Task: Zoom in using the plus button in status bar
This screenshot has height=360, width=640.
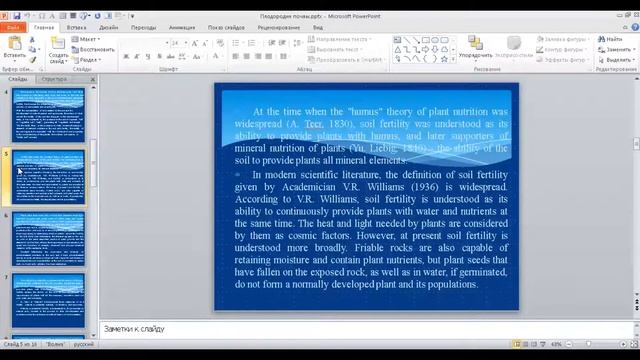Action: (x=623, y=344)
